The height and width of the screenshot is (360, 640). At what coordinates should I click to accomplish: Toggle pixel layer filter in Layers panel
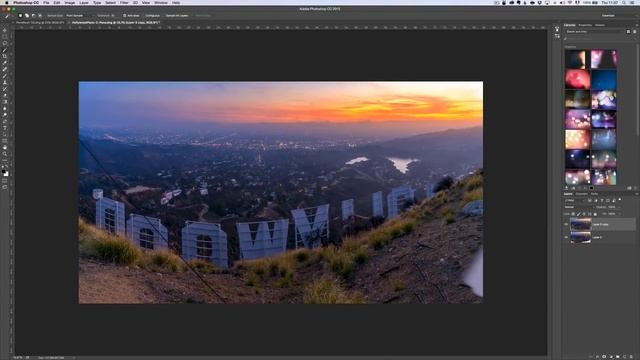click(x=590, y=200)
